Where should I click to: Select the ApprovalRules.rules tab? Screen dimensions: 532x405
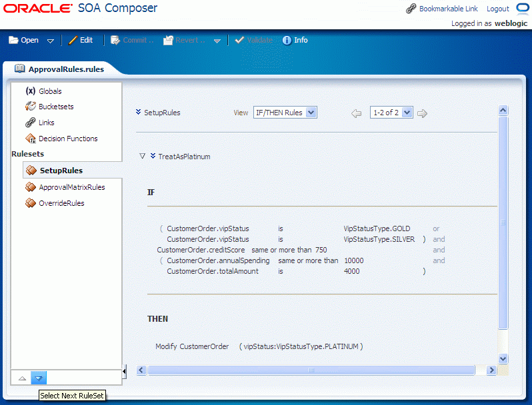pos(66,69)
